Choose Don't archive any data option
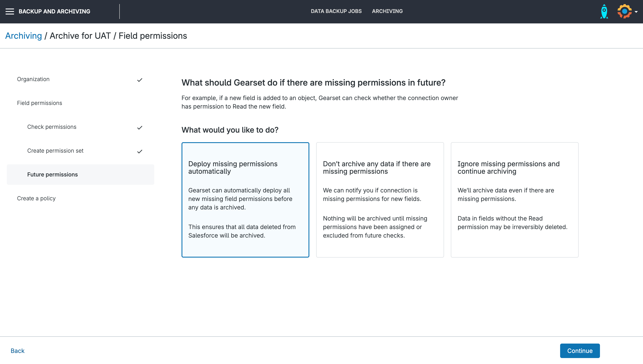 pyautogui.click(x=380, y=200)
